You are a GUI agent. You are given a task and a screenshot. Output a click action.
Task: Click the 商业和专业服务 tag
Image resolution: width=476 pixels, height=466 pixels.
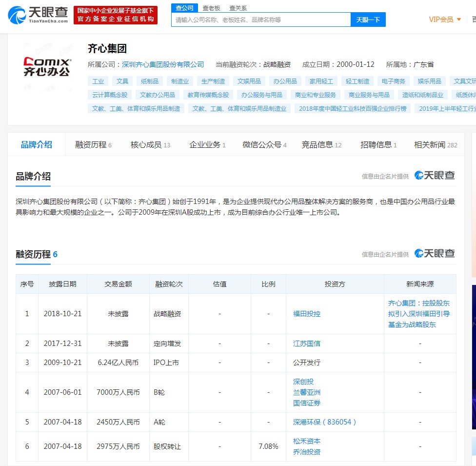click(316, 95)
